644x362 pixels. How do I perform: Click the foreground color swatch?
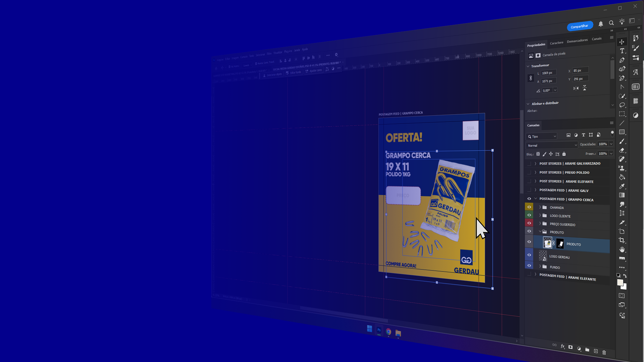pos(620,283)
